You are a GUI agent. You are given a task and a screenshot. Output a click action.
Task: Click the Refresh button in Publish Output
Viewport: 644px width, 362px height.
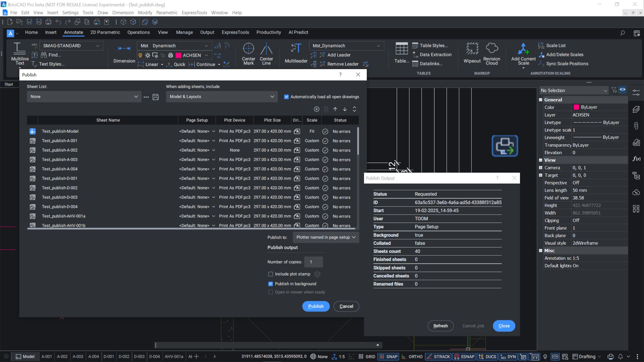pos(440,326)
